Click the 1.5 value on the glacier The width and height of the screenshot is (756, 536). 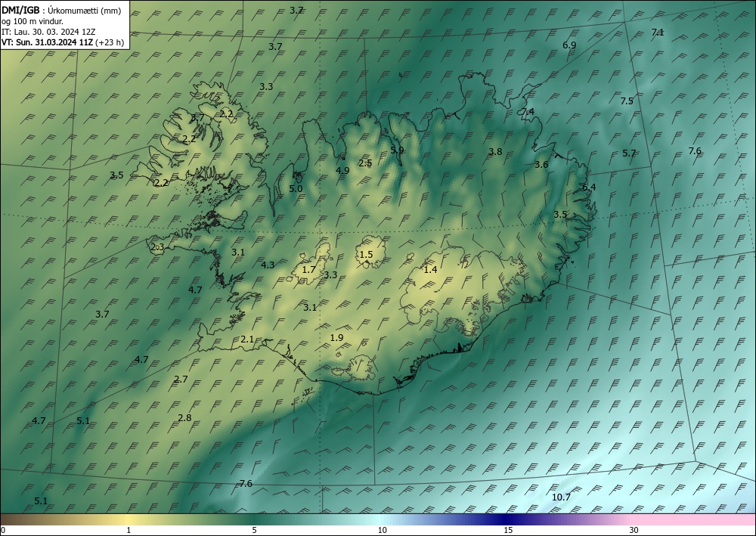click(367, 255)
